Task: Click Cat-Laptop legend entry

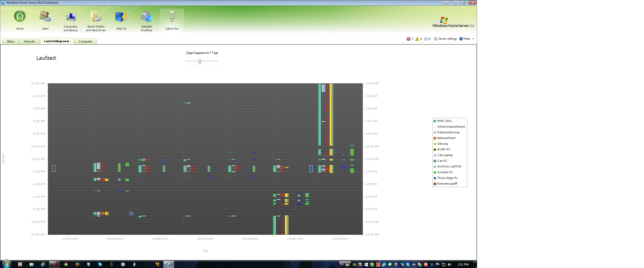Action: click(x=443, y=155)
